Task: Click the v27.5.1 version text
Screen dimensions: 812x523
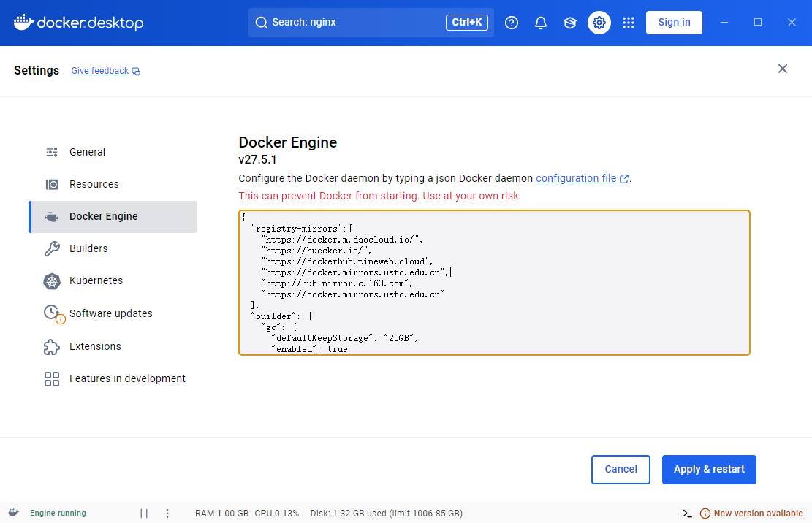Action: tap(257, 160)
